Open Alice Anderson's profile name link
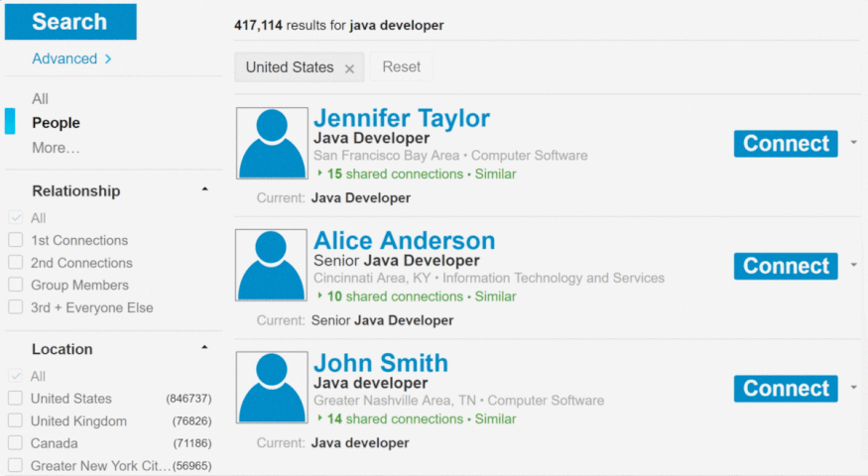The image size is (868, 476). 404,241
